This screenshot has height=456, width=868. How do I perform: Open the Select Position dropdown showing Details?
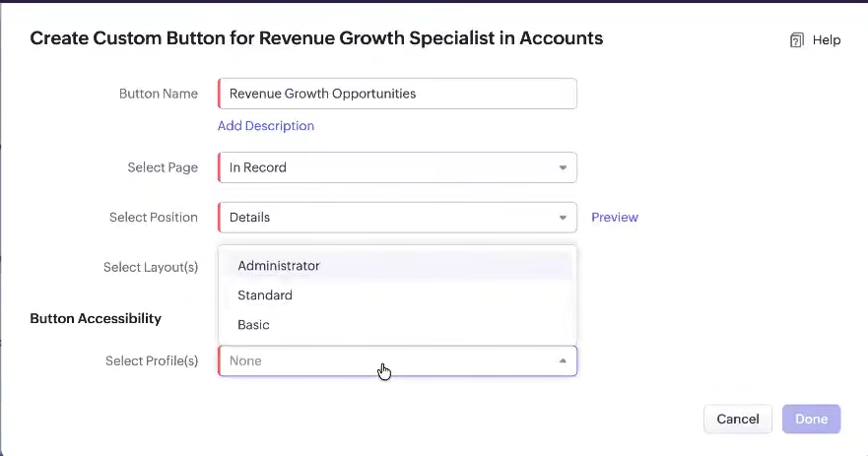point(397,218)
